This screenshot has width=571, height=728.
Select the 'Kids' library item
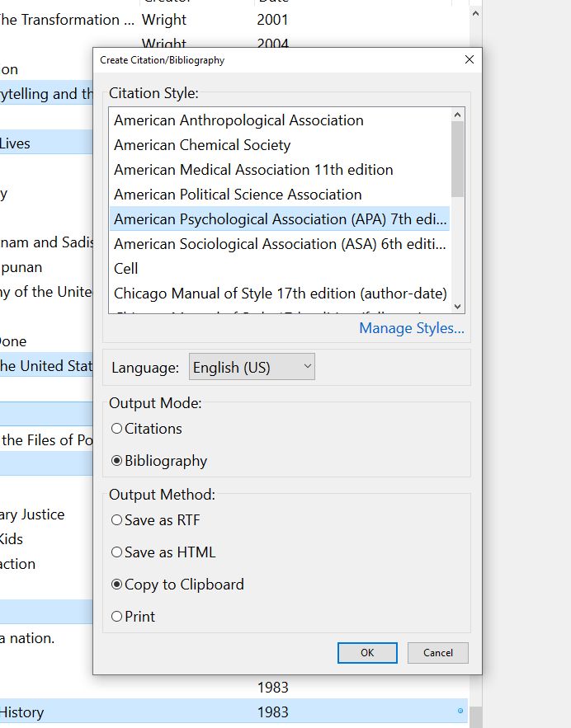(46, 539)
